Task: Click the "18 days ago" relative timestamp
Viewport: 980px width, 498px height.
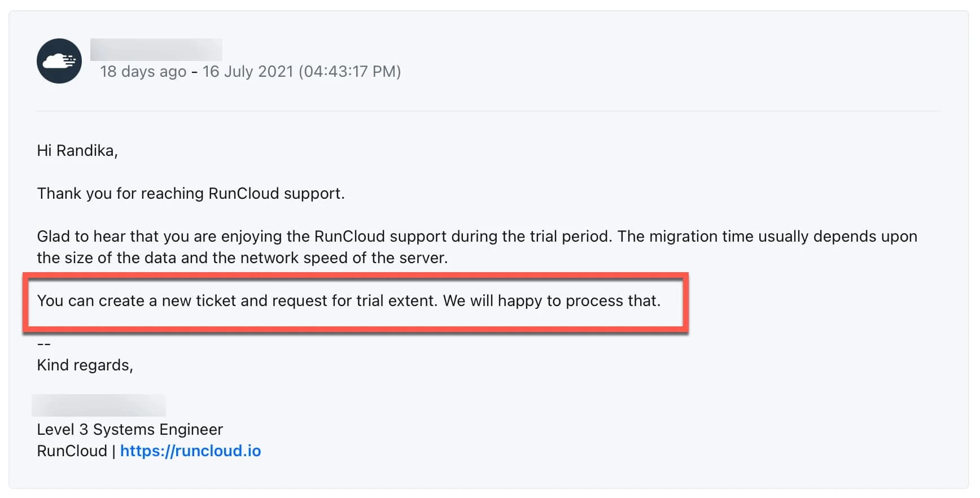Action: point(143,72)
